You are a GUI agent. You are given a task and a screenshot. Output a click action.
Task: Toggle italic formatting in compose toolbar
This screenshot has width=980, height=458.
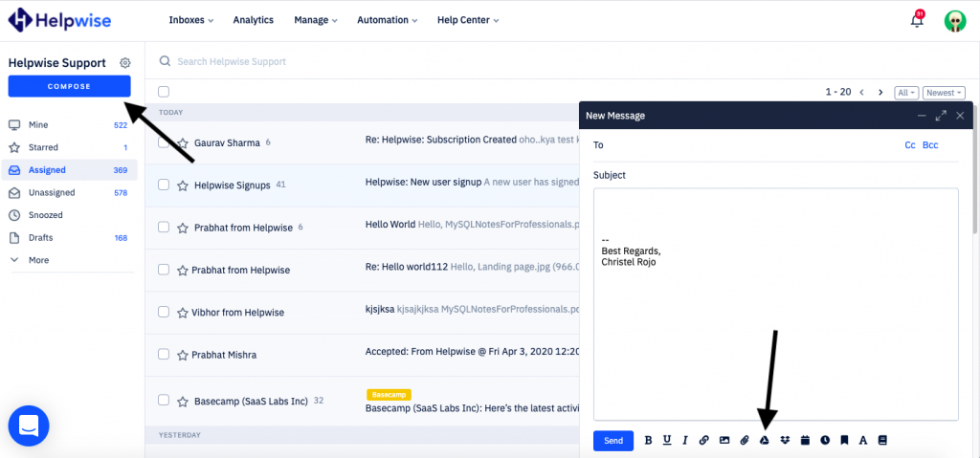coord(685,441)
